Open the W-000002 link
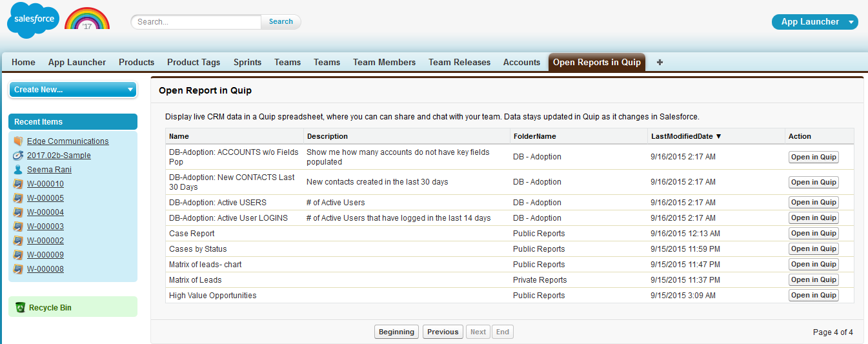This screenshot has height=344, width=868. [45, 241]
